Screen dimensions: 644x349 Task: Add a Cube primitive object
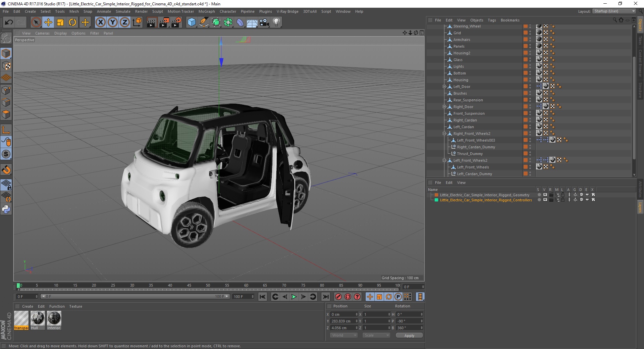[192, 22]
